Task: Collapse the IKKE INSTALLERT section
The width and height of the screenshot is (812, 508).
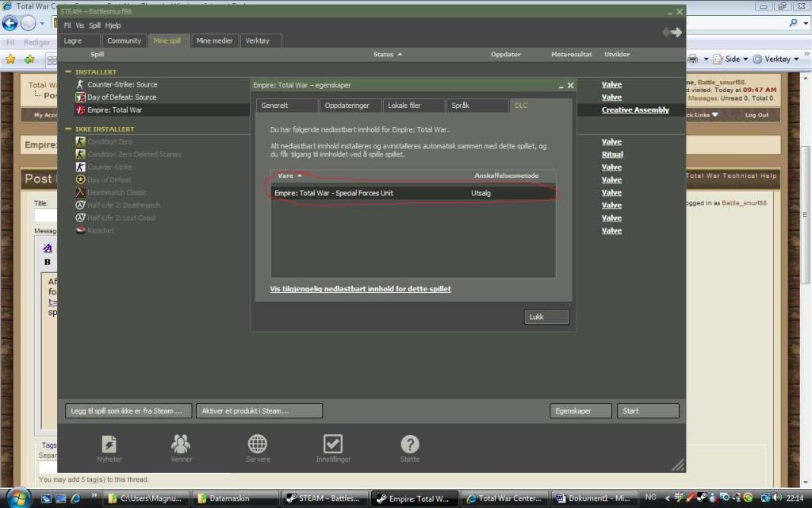Action: (68, 129)
